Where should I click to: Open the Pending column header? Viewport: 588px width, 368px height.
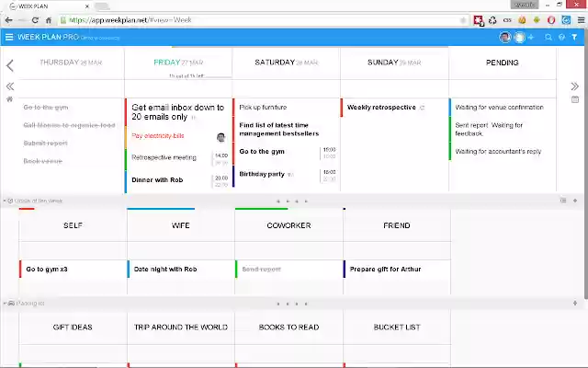coord(503,63)
